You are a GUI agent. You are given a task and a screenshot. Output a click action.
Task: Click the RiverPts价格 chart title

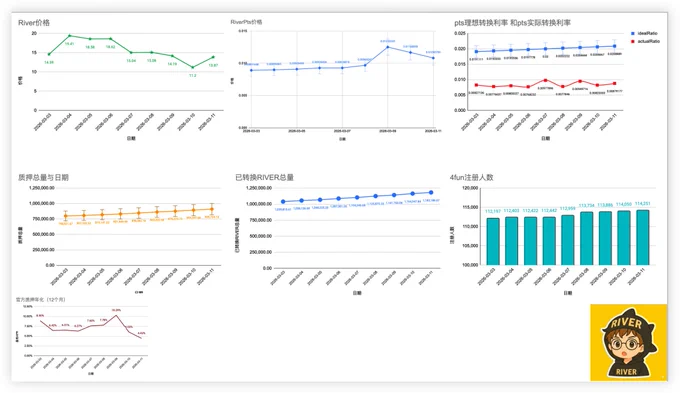pyautogui.click(x=246, y=22)
